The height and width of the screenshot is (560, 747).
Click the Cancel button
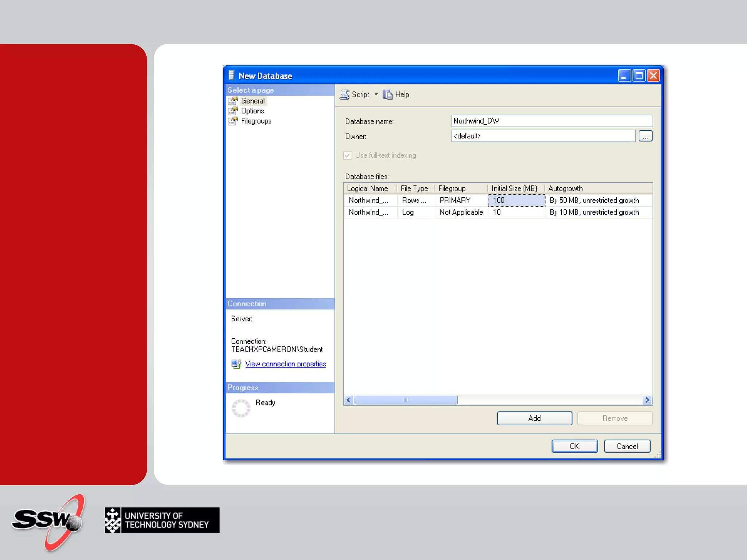point(627,446)
